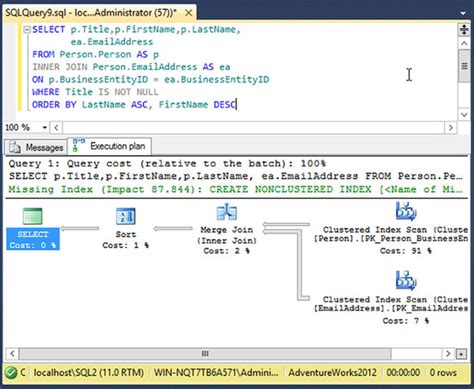Click editor scroll up arrow
The width and height of the screenshot is (474, 389).
[464, 43]
